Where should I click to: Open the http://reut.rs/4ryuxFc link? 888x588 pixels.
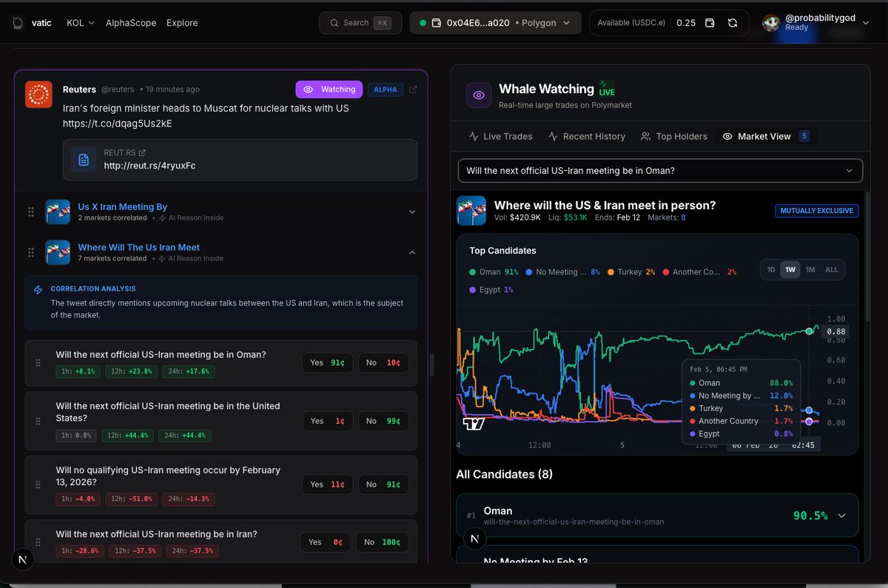(x=149, y=166)
